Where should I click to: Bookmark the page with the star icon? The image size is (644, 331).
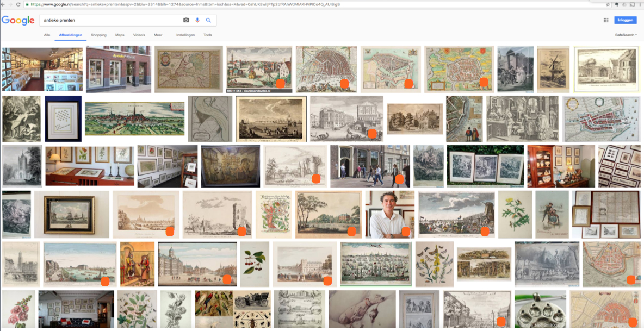(608, 4)
